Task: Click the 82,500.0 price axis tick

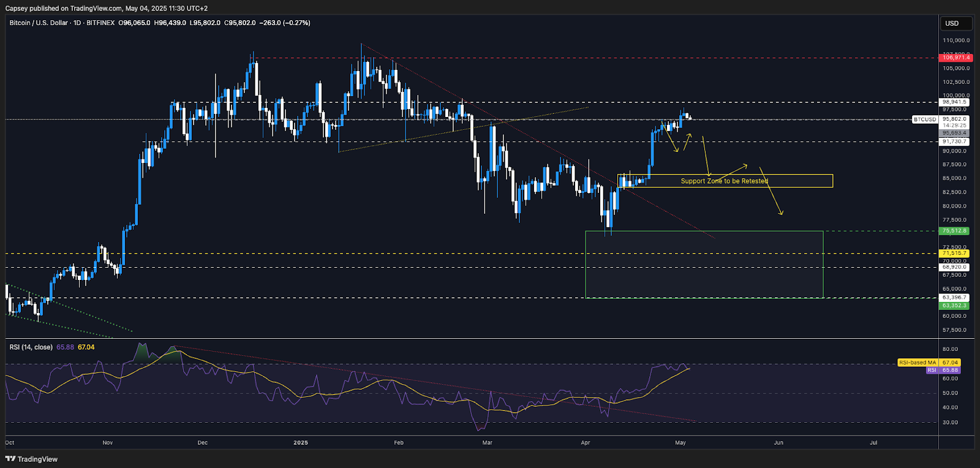Action: (956, 192)
